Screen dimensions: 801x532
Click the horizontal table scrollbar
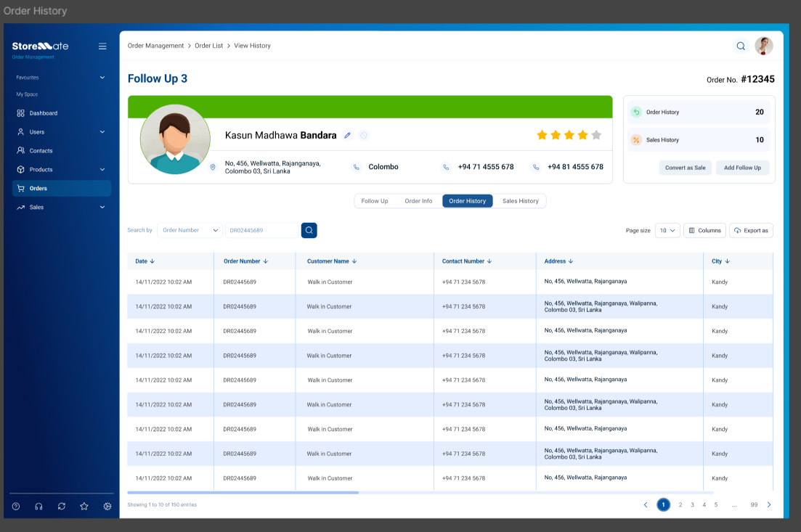point(243,493)
